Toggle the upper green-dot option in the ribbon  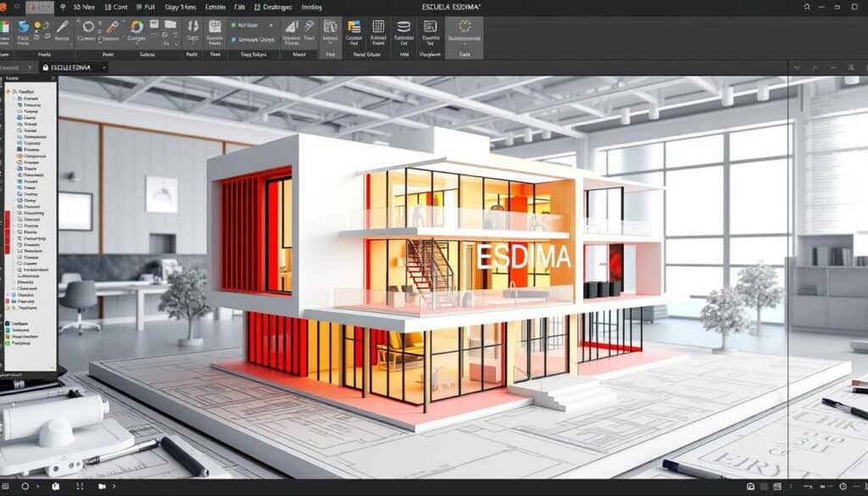point(234,25)
